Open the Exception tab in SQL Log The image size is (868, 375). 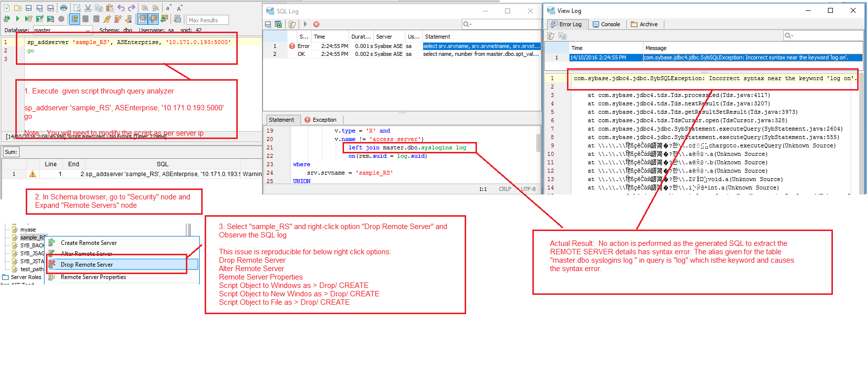[320, 120]
